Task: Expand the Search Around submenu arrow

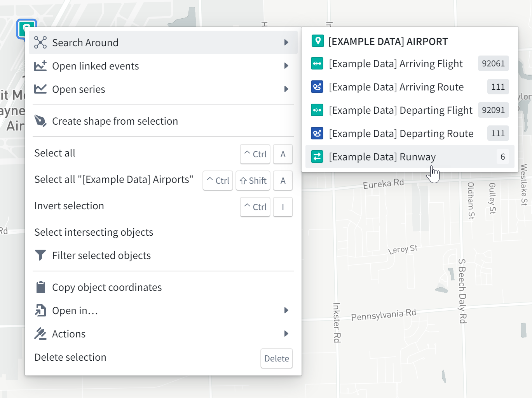Action: tap(286, 42)
